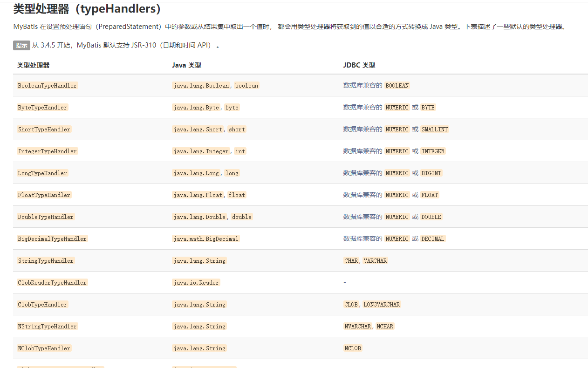This screenshot has height=368, width=588.
Task: Click the SMALLINT JDBC type tag
Action: coord(435,129)
